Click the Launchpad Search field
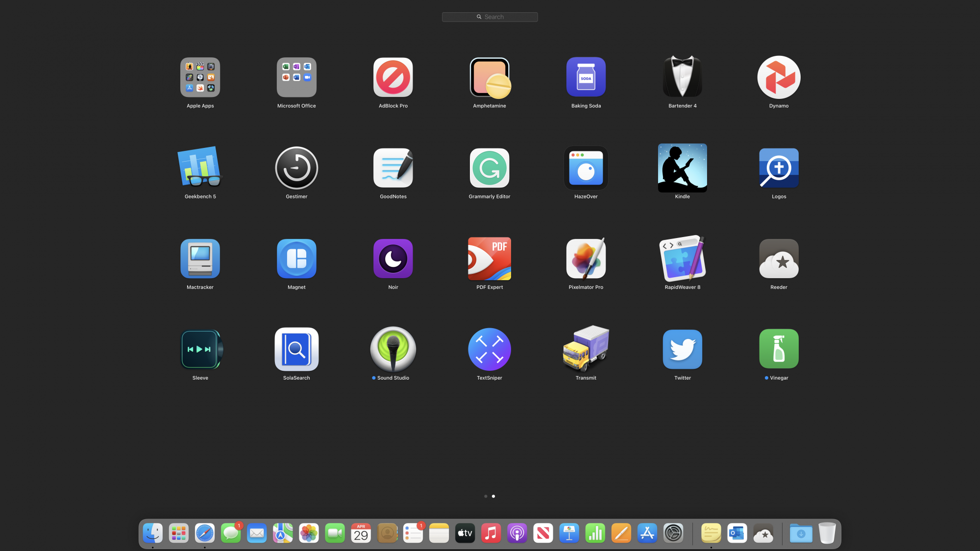This screenshot has width=980, height=551. [490, 17]
